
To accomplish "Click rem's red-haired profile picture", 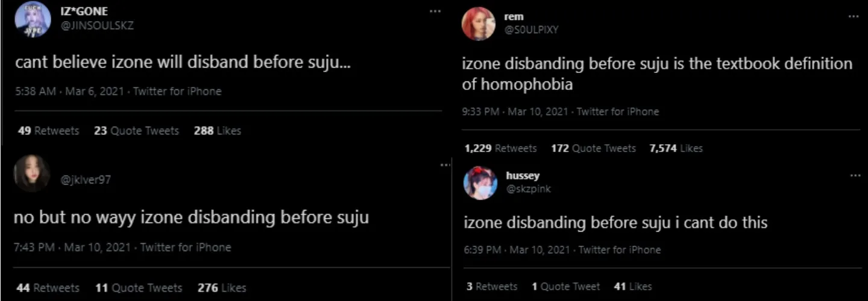I will tap(478, 24).
